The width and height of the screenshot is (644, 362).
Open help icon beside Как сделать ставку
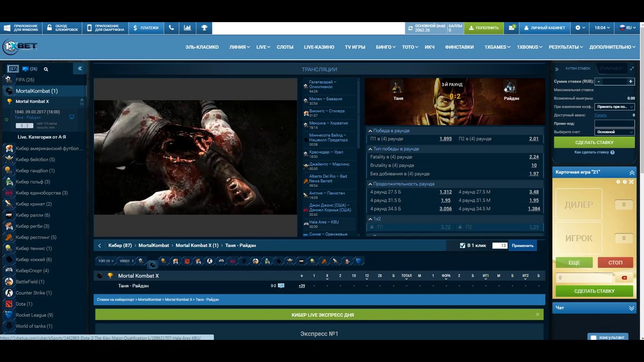coord(612,152)
